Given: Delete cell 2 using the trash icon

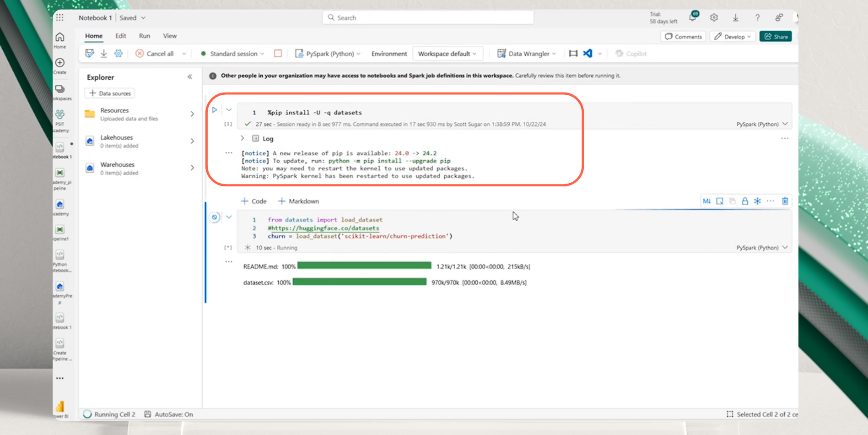Looking at the screenshot, I should (786, 201).
